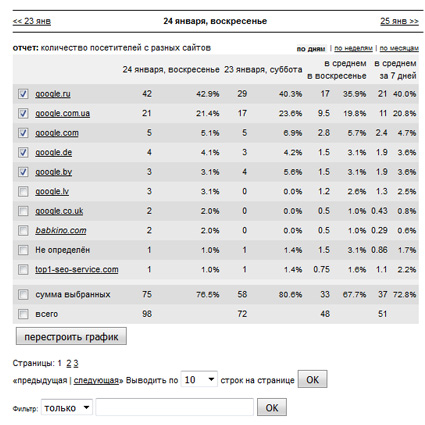The width and height of the screenshot is (425, 425).
Task: Go to previous day '<< 23 янв'
Action: tap(32, 21)
